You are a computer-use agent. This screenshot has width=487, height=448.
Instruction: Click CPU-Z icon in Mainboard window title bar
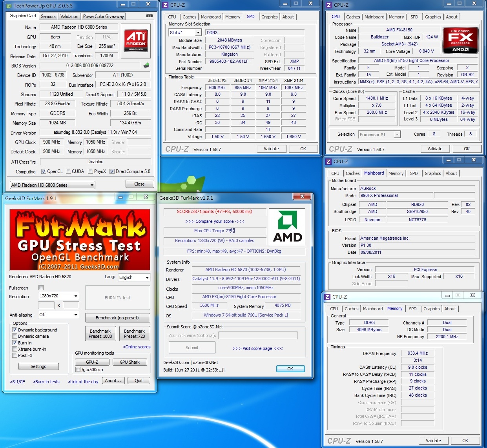pos(328,162)
